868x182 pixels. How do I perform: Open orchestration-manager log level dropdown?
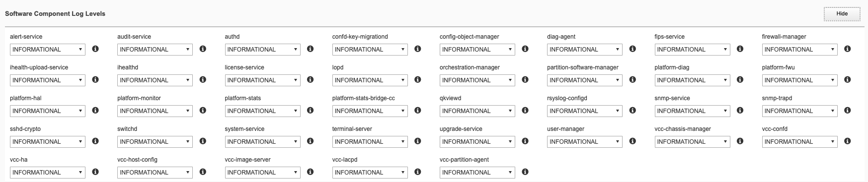pyautogui.click(x=477, y=80)
